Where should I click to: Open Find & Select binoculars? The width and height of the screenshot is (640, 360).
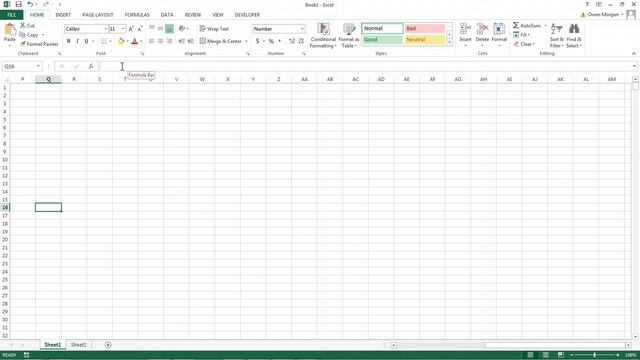pos(574,36)
